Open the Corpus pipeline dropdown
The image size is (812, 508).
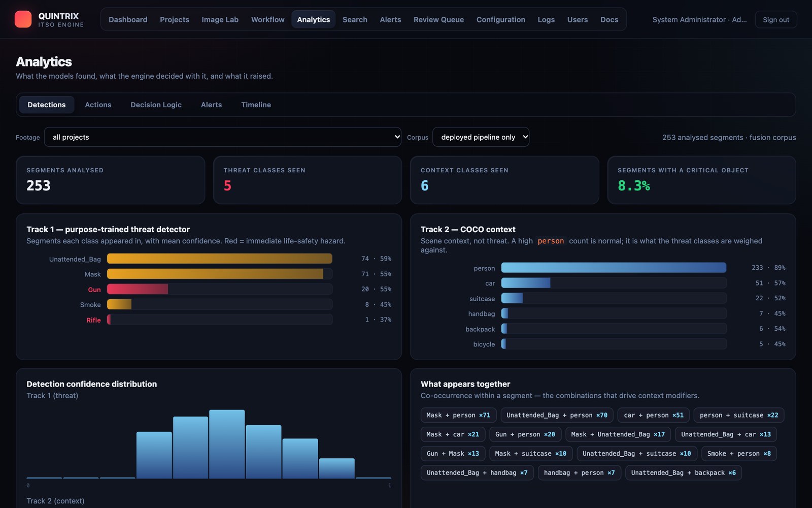coord(481,137)
